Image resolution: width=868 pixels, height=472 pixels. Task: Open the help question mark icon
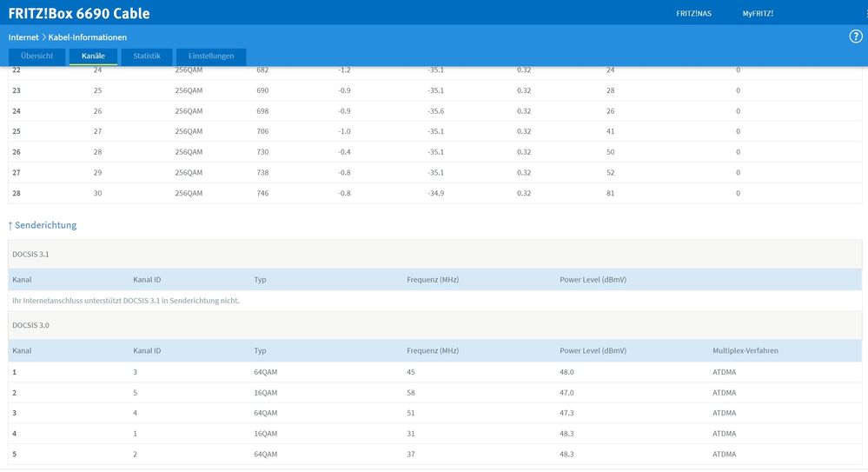(x=855, y=37)
